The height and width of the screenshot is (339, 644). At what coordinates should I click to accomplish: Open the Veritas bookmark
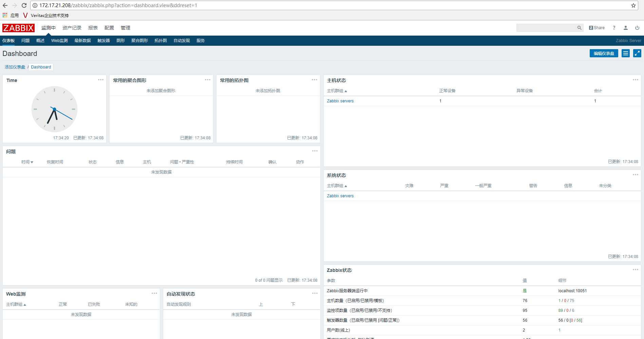(x=46, y=15)
